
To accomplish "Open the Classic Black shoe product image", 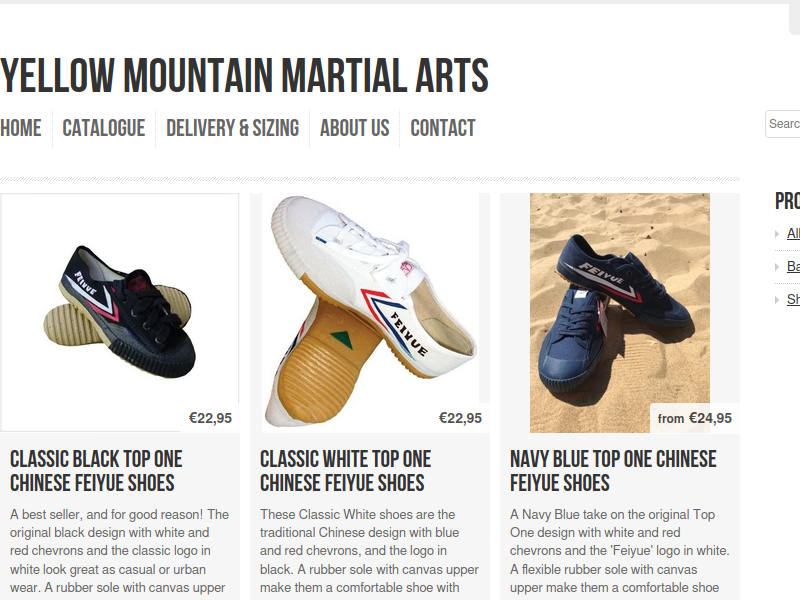I will (120, 312).
